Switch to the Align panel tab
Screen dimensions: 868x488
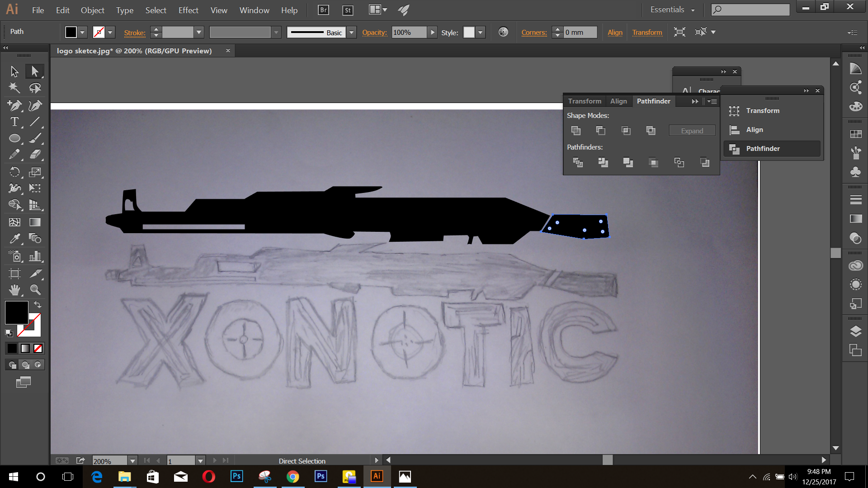pyautogui.click(x=618, y=101)
